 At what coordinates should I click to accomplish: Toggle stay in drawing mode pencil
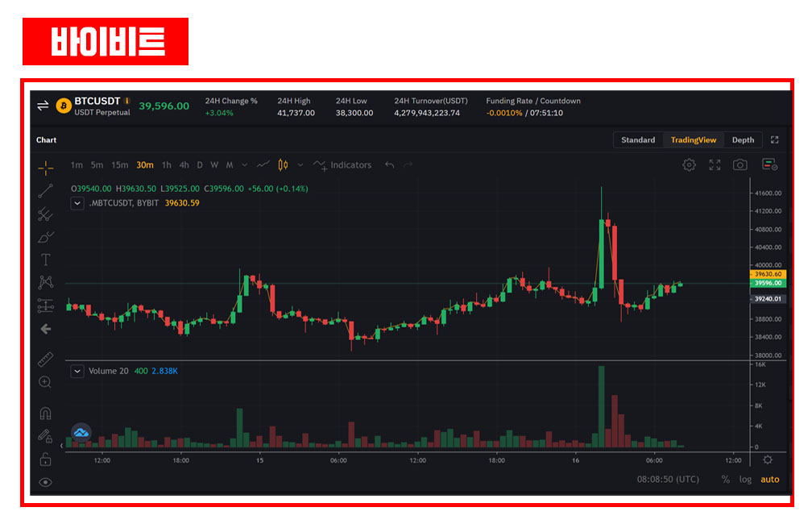tap(45, 436)
